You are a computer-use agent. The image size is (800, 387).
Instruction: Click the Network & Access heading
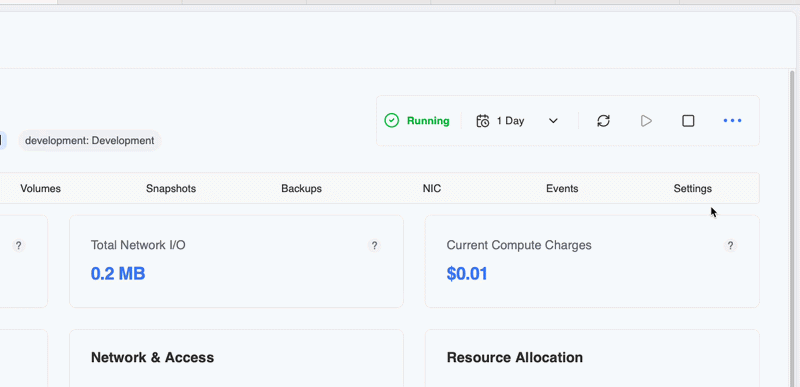tap(152, 357)
